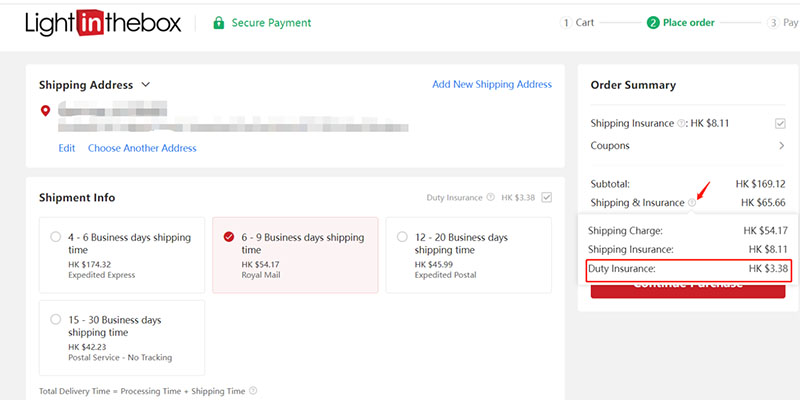Click the Shipping & Insurance info icon
This screenshot has height=400, width=800.
[692, 203]
